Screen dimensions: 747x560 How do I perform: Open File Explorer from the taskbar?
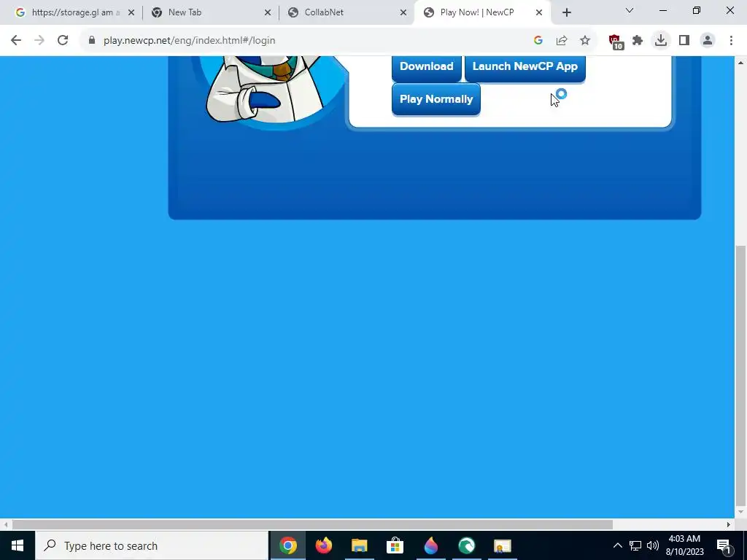[x=359, y=545]
